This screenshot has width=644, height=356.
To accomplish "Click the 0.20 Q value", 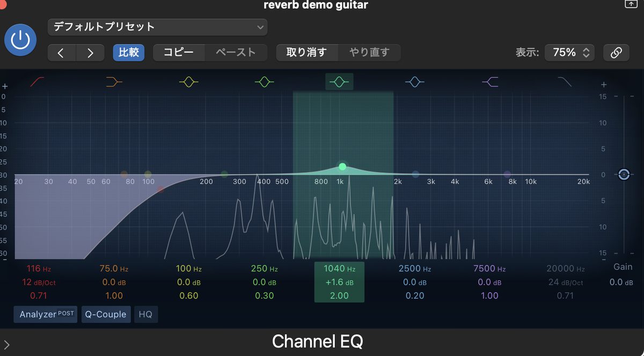I will pyautogui.click(x=415, y=296).
